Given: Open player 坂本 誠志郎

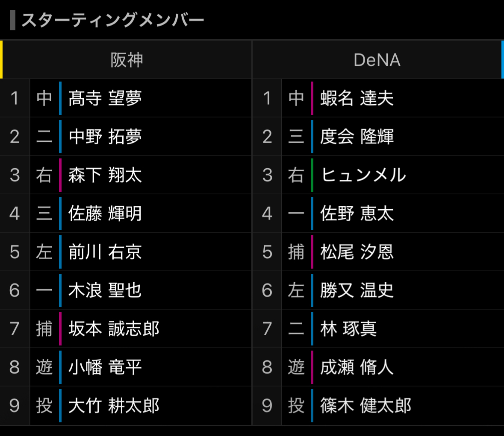Looking at the screenshot, I should coord(114,329).
